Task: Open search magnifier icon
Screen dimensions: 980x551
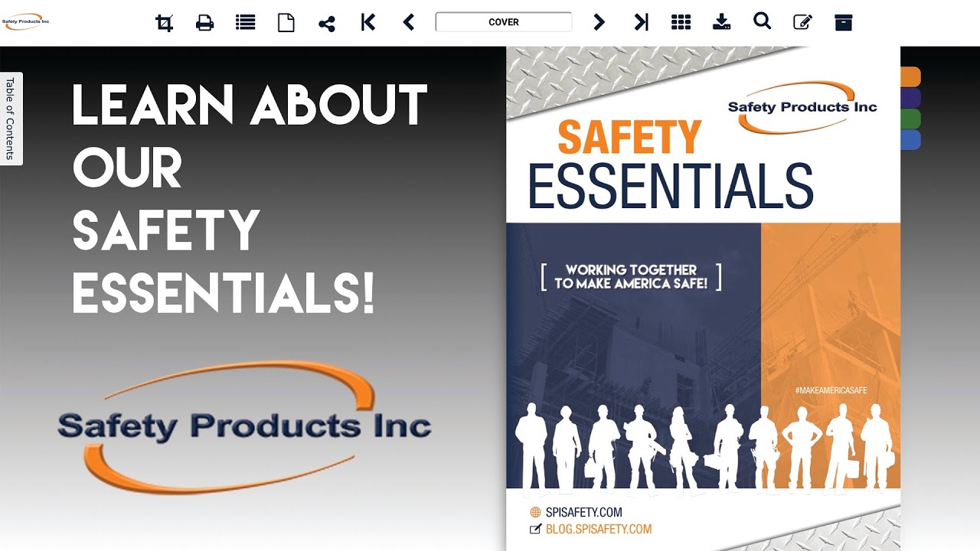Action: [762, 21]
